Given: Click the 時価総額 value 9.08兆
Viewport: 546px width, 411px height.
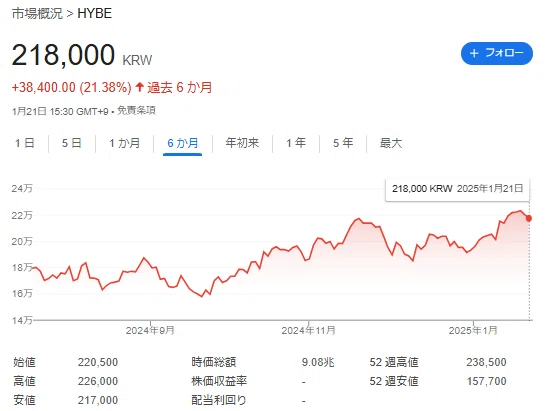Looking at the screenshot, I should pos(318,362).
